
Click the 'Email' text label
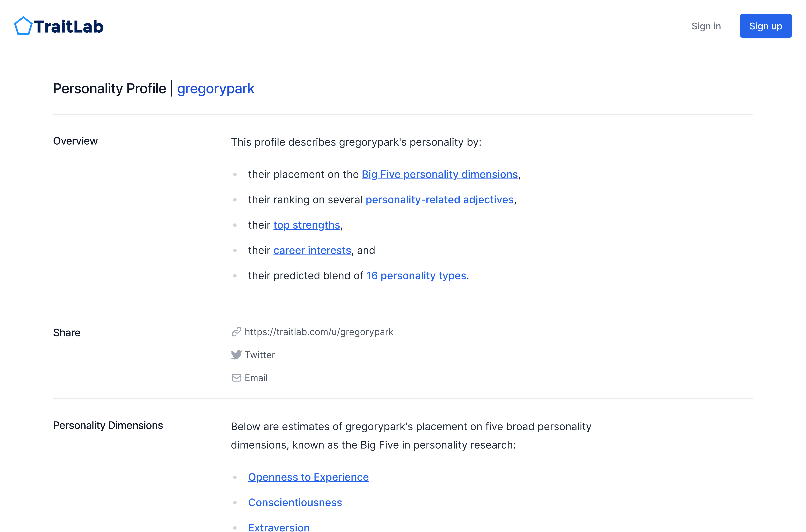(x=256, y=378)
